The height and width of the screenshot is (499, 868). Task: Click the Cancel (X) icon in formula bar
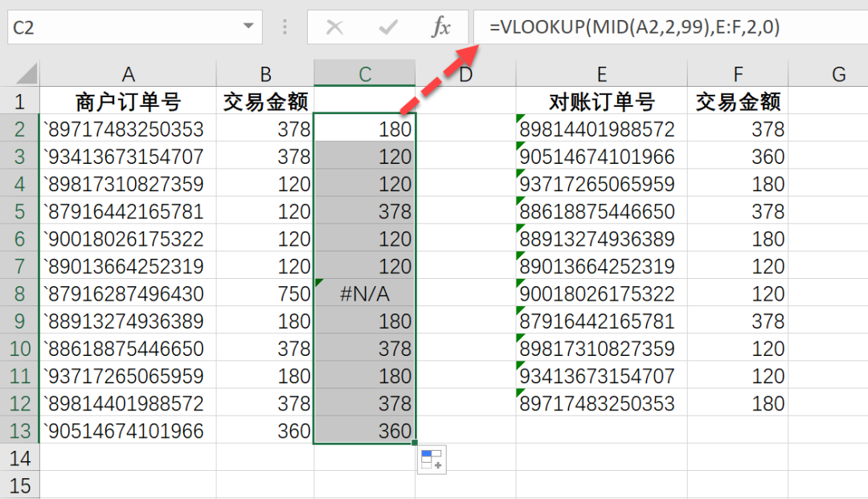point(335,27)
